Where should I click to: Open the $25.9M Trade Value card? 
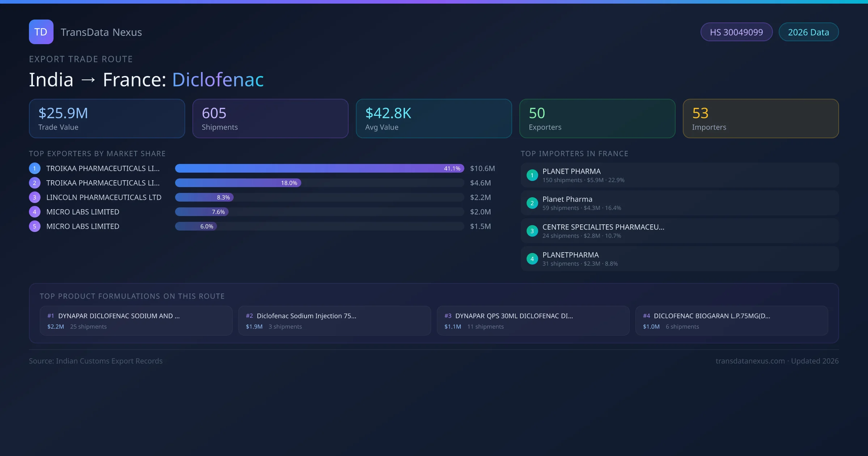click(107, 119)
